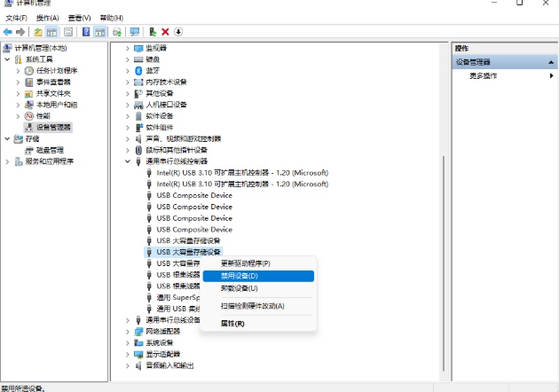
Task: Click the 任务计划程序 clock icon
Action: (x=29, y=70)
